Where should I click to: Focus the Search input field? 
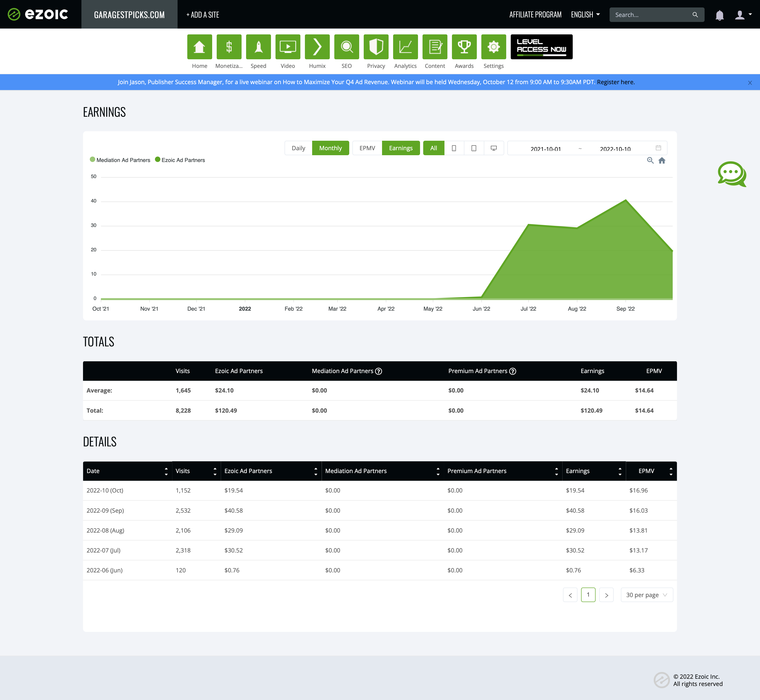coord(651,15)
